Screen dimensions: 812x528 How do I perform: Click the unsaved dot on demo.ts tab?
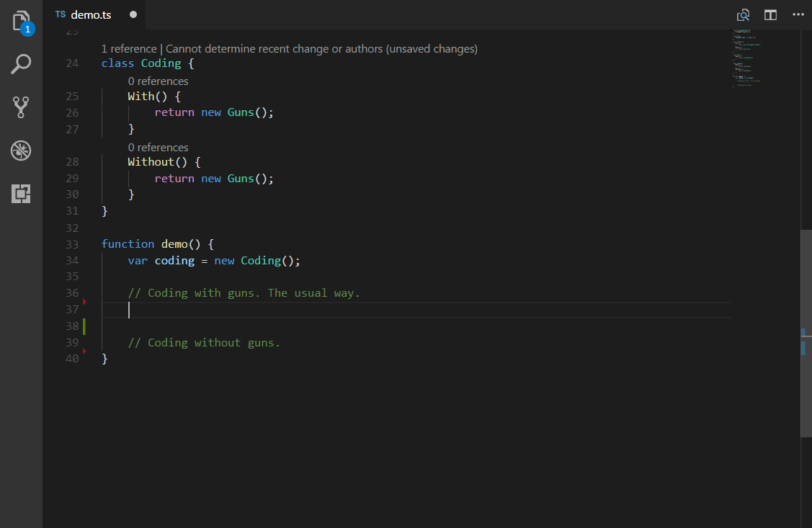pos(133,14)
